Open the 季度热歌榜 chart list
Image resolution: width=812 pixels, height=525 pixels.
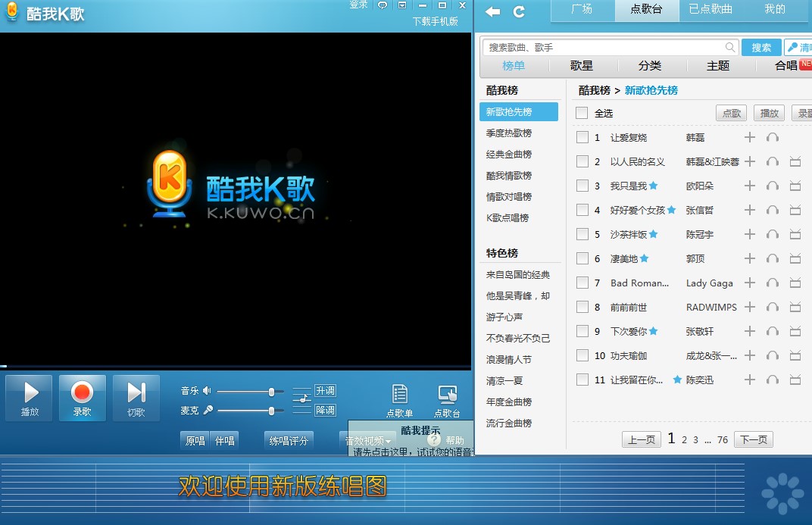pyautogui.click(x=509, y=133)
